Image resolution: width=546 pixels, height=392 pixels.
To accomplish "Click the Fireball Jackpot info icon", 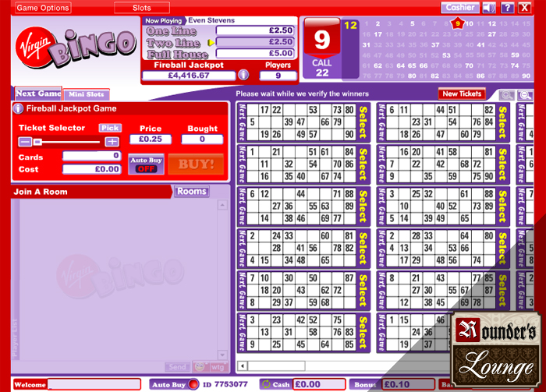I will click(243, 75).
